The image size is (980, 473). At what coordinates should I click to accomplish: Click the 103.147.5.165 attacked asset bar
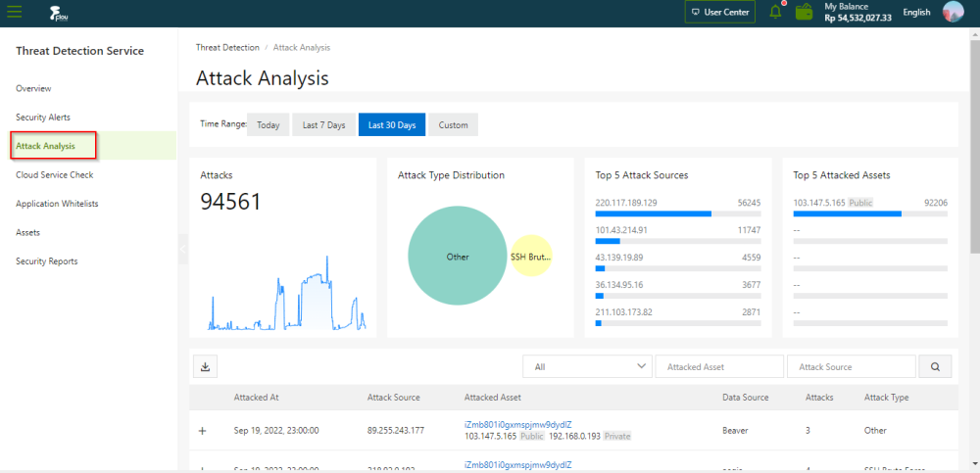[870, 213]
